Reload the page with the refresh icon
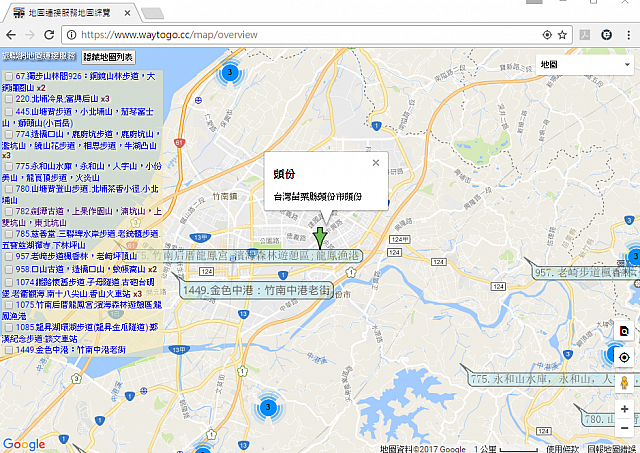Screen dimensions: 640x453 click(x=49, y=35)
